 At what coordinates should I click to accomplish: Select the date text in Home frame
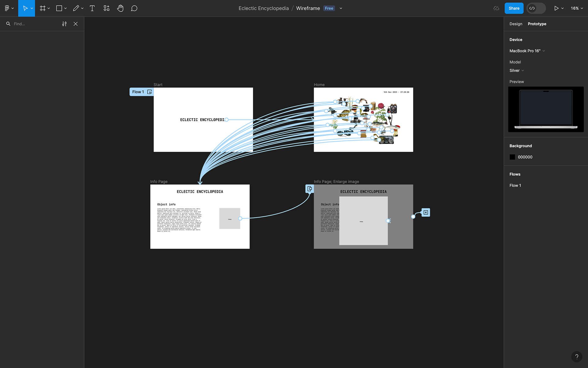click(x=396, y=92)
